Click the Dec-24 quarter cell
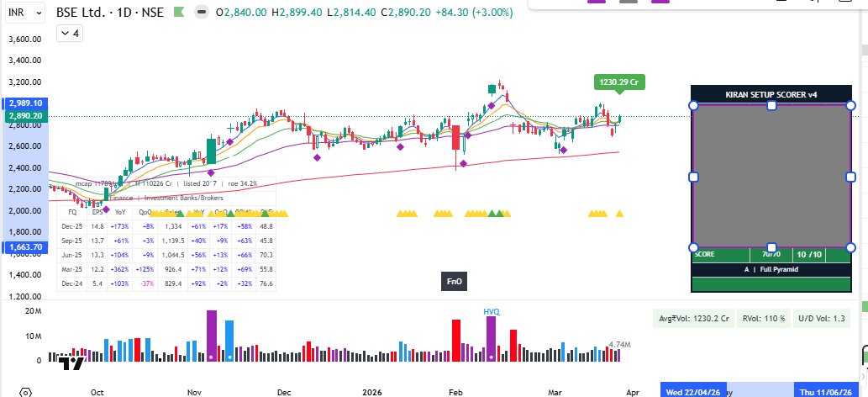 (x=72, y=284)
